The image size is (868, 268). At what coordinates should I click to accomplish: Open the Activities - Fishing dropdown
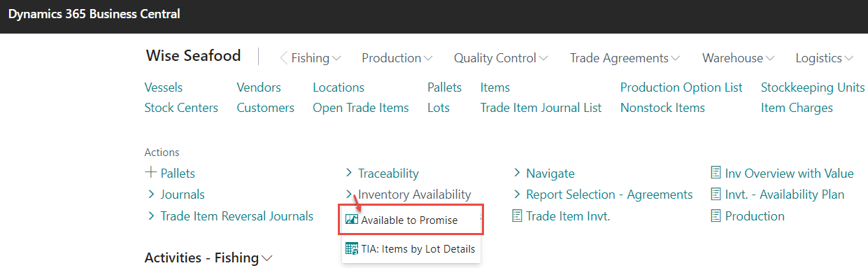coord(208,258)
